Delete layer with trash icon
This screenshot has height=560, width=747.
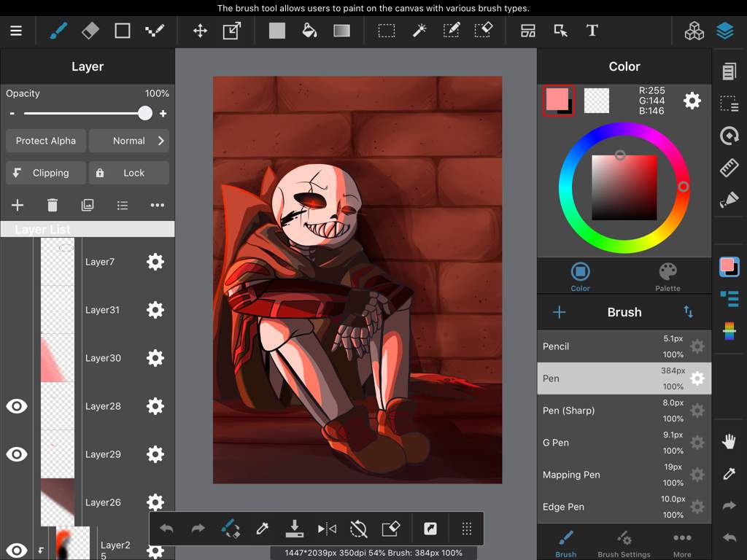pyautogui.click(x=53, y=205)
